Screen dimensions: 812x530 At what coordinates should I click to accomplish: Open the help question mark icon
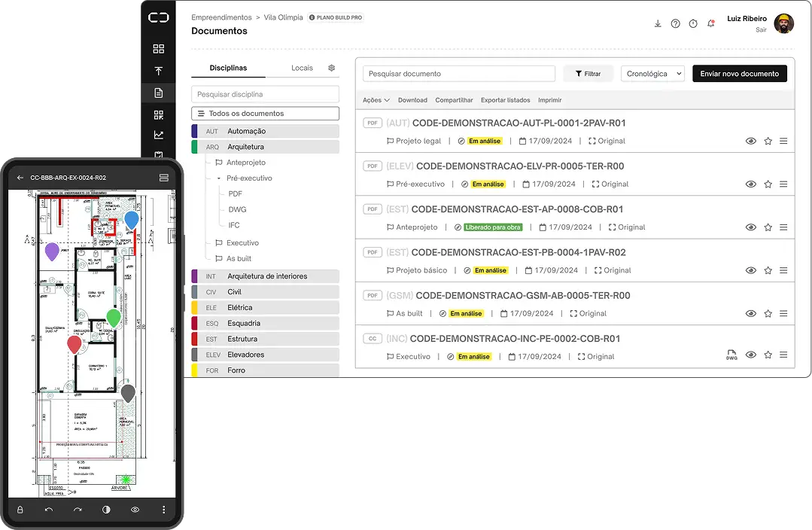click(x=675, y=23)
